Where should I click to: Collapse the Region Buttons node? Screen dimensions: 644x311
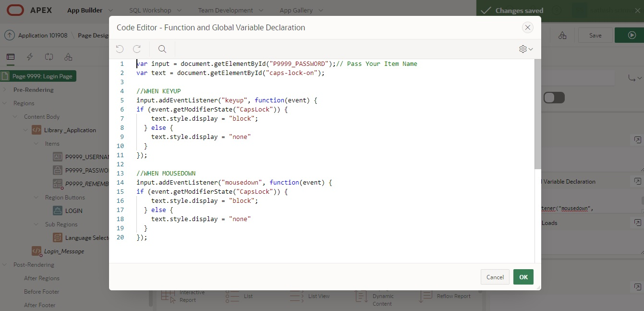tap(36, 198)
